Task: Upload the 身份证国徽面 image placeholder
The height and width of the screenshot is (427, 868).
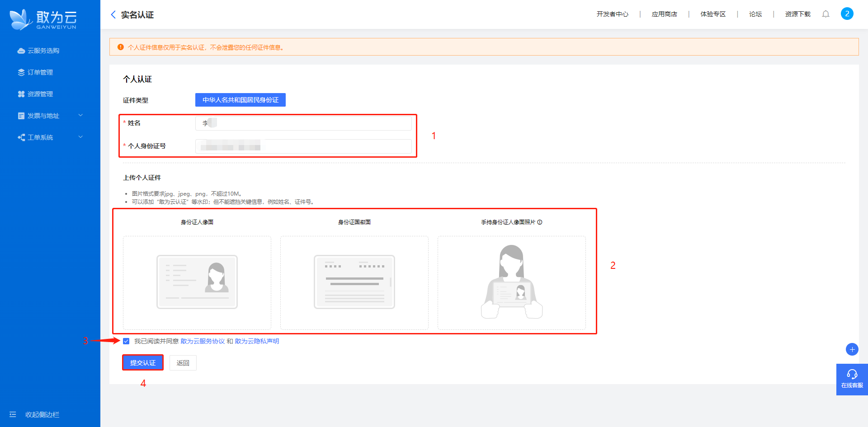Action: pos(354,282)
